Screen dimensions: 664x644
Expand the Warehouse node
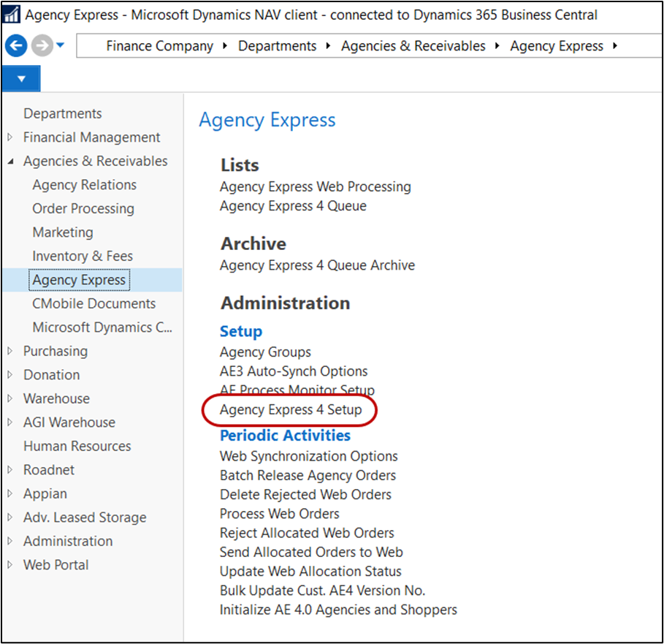pos(10,398)
